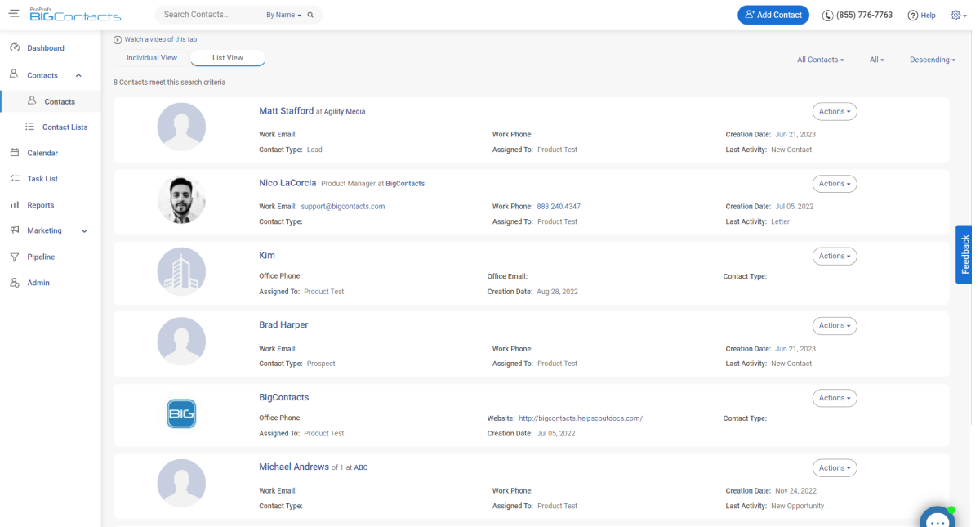The width and height of the screenshot is (980, 527).
Task: Open Matt Stafford contact name link
Action: [x=286, y=111]
